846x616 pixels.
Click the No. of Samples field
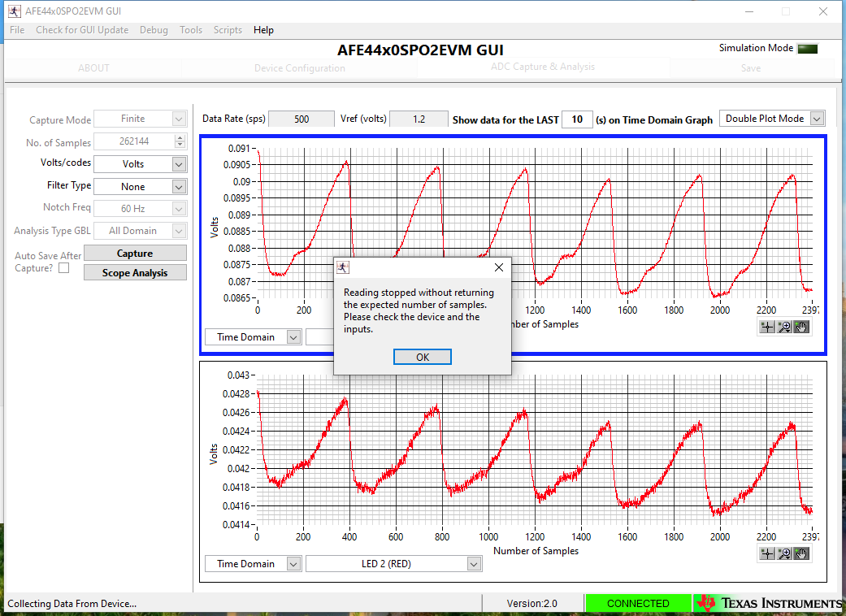(134, 141)
